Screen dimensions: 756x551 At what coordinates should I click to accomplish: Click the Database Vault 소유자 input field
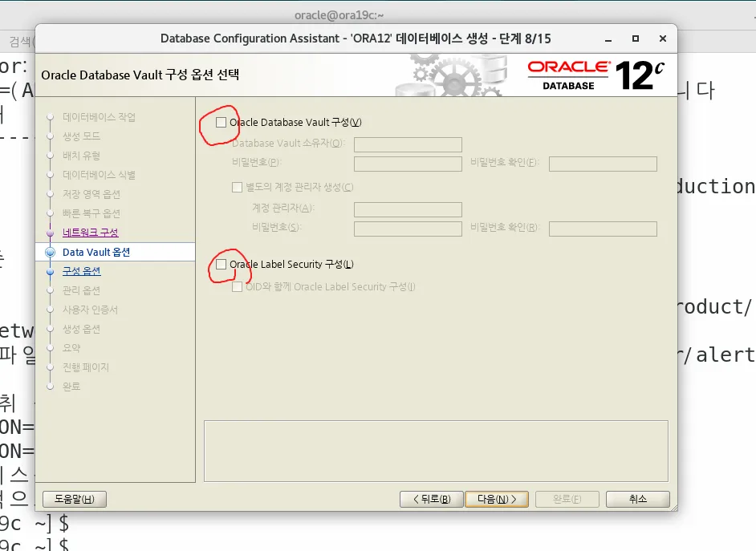[x=408, y=144]
